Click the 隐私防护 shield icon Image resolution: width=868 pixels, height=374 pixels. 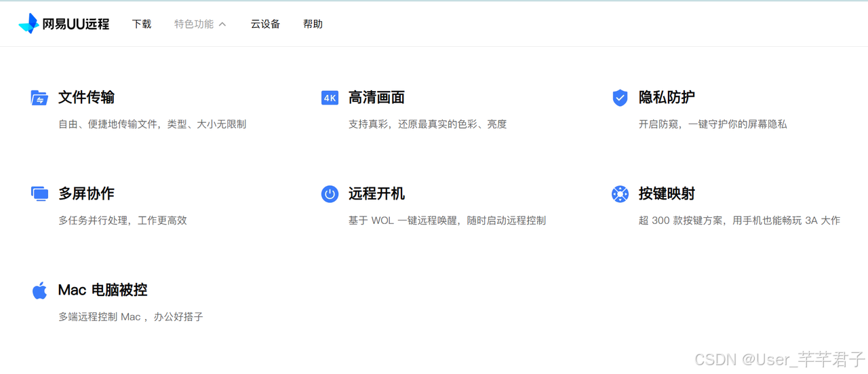click(620, 98)
